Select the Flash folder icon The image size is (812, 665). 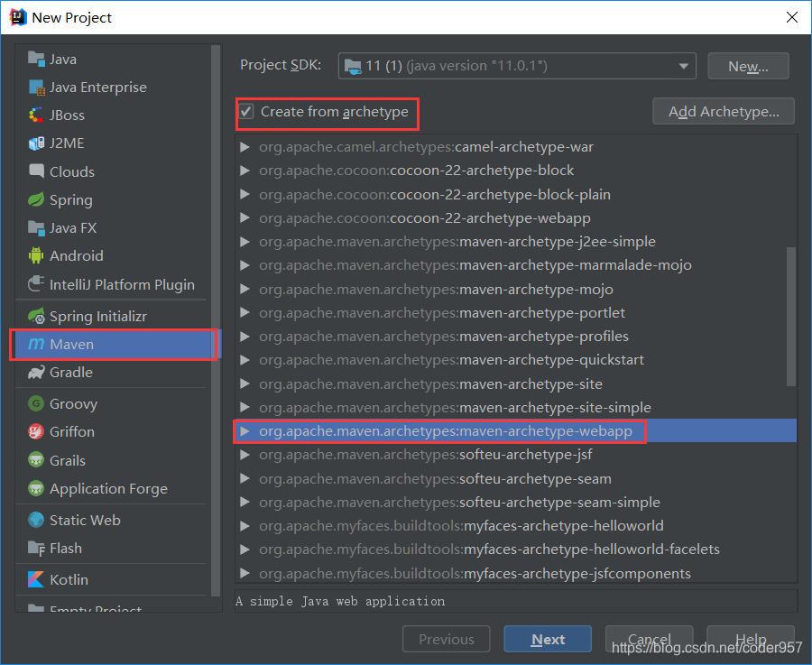click(36, 548)
